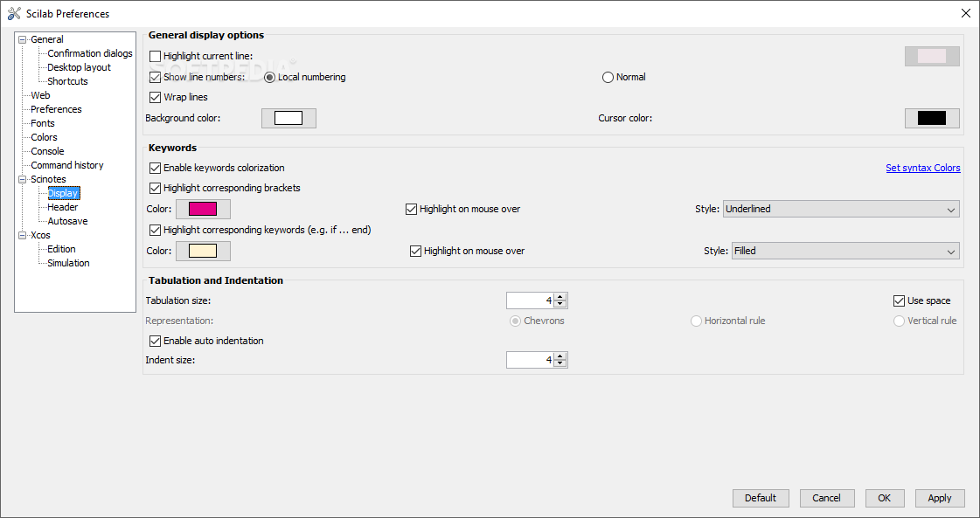Select the highlighted Display tree item
980x518 pixels.
coord(63,193)
